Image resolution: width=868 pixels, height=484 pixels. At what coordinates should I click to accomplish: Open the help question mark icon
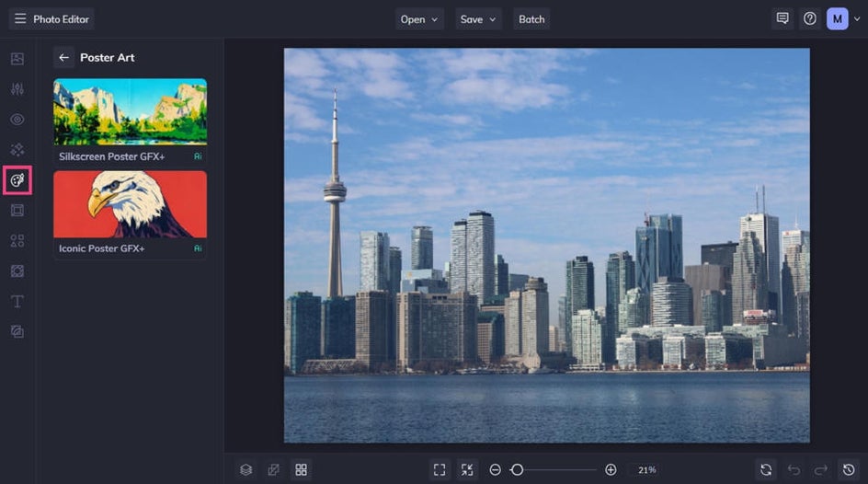809,18
